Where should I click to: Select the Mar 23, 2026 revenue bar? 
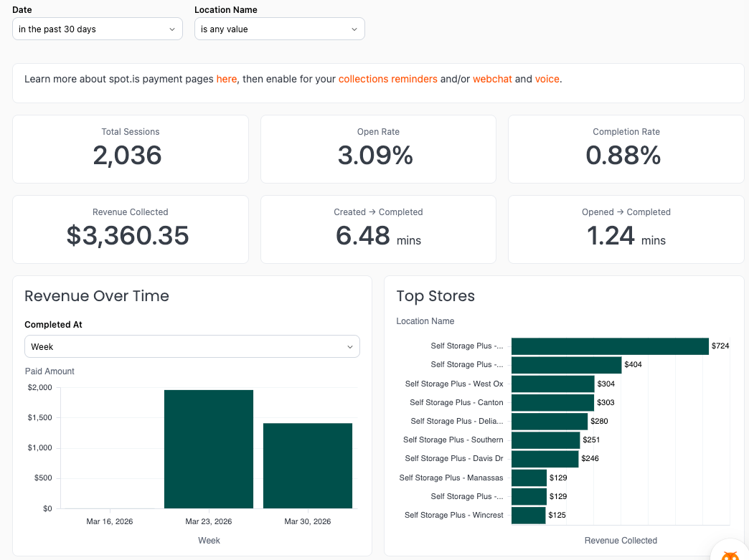209,450
